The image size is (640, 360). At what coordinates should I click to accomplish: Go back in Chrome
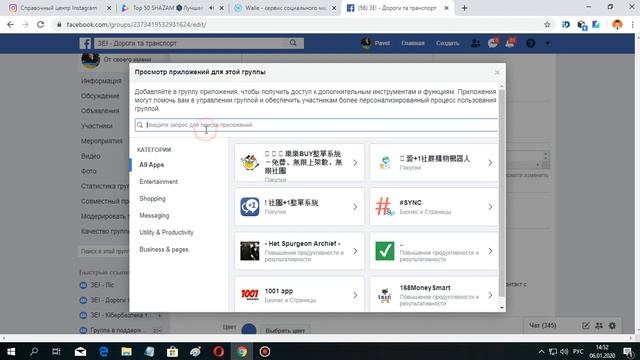pos(11,24)
